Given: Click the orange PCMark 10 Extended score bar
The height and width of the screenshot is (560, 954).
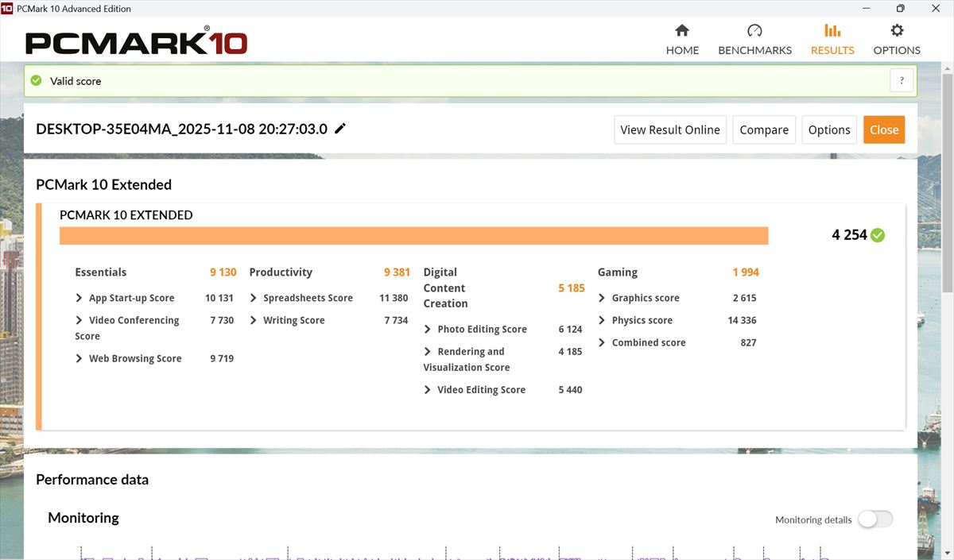Looking at the screenshot, I should (x=413, y=236).
